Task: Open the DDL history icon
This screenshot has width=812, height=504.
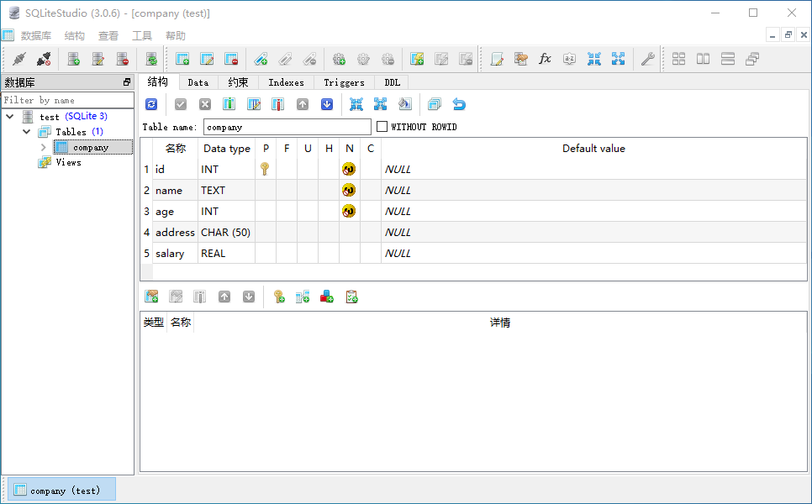Action: tap(521, 59)
